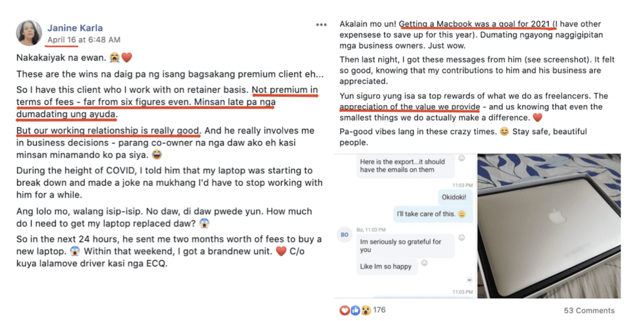Click the BO sender avatar in chat
The image size is (644, 321).
point(344,235)
